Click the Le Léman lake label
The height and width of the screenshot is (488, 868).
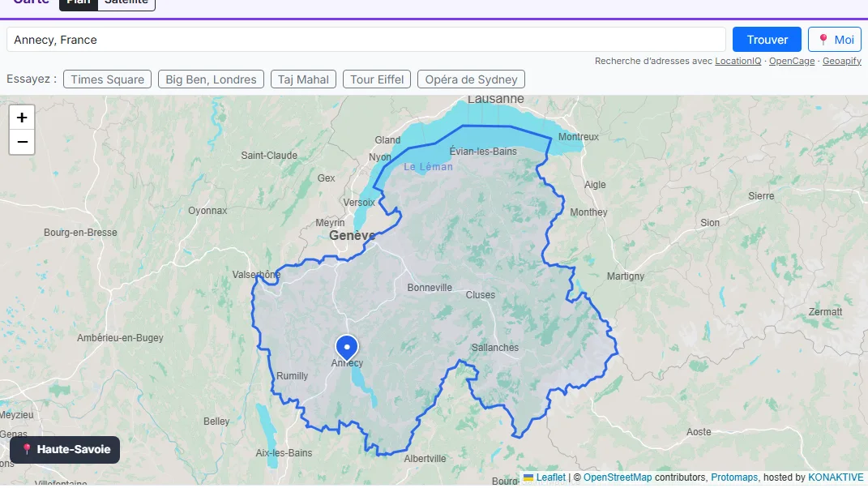[428, 167]
